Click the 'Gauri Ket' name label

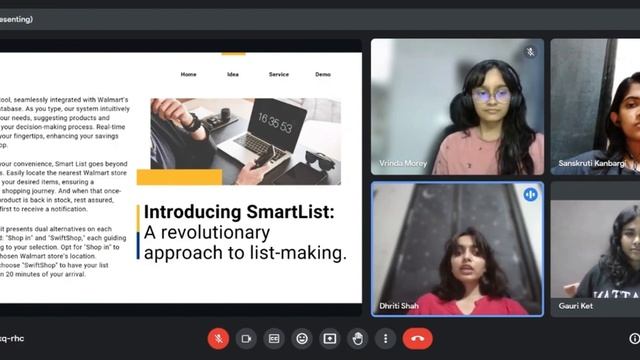click(x=576, y=306)
